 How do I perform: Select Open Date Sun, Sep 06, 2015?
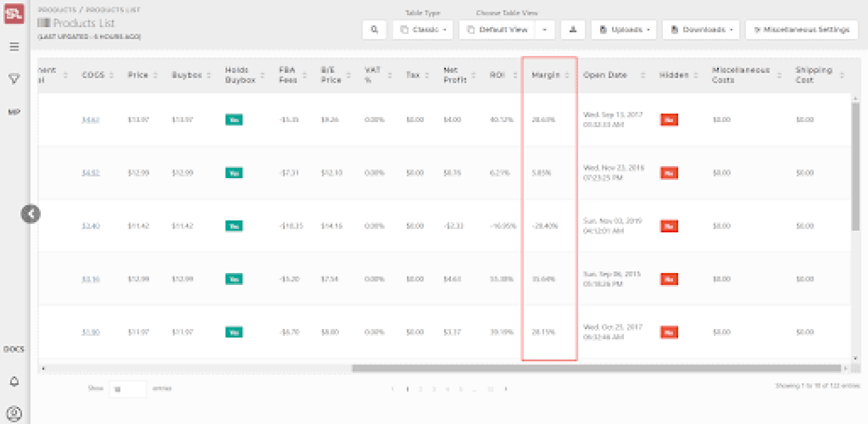(612, 274)
